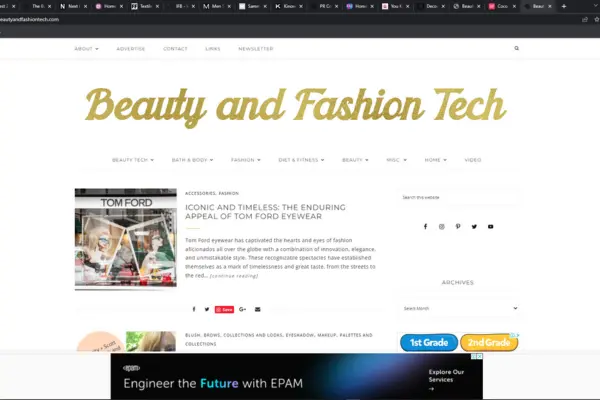
Task: Open the Advertise page
Action: coord(131,49)
